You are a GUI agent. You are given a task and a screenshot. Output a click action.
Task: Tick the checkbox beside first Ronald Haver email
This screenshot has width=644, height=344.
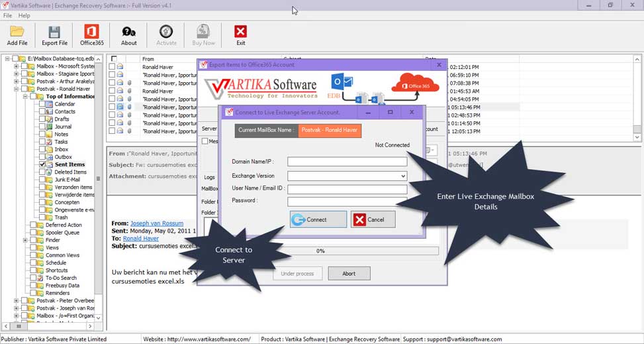[112, 67]
